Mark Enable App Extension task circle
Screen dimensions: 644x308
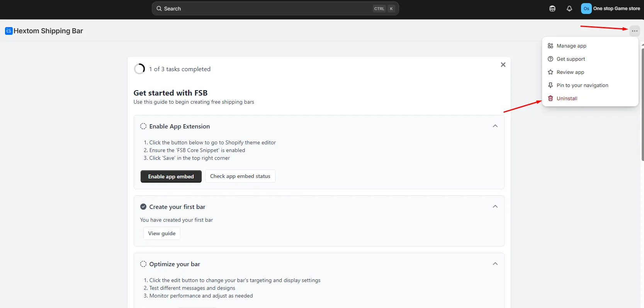(143, 126)
